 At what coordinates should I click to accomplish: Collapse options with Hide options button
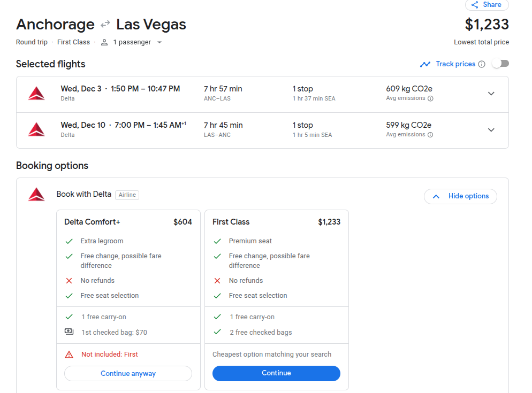tap(460, 196)
